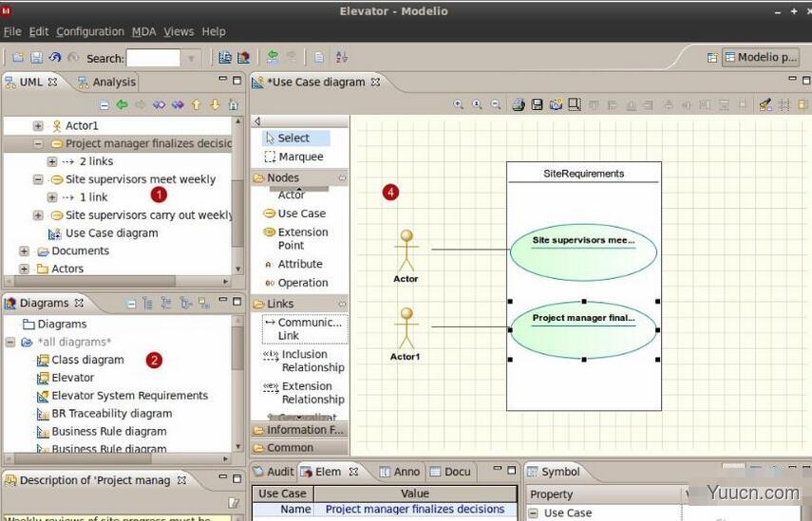Screen dimensions: 812x521
Task: Close the Use Case diagram tab
Action: (375, 83)
